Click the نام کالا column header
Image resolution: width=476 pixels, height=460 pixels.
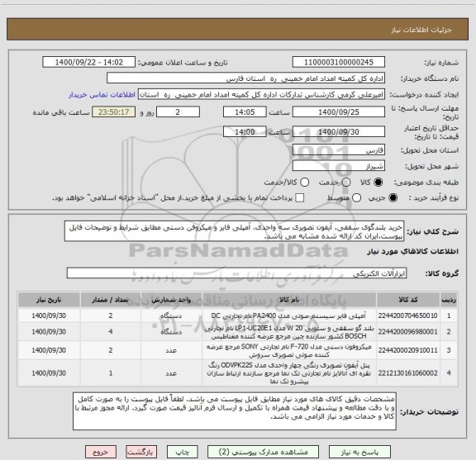click(x=289, y=300)
